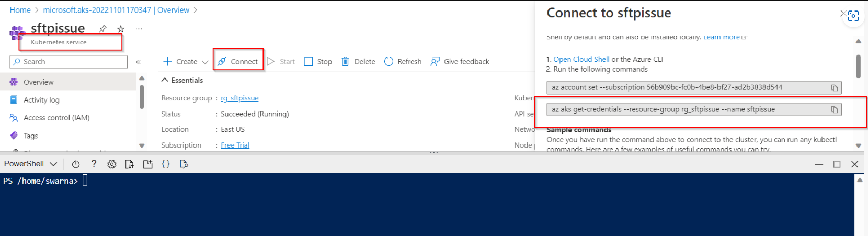The height and width of the screenshot is (236, 868).
Task: Click the Connect toolbar button
Action: [238, 61]
